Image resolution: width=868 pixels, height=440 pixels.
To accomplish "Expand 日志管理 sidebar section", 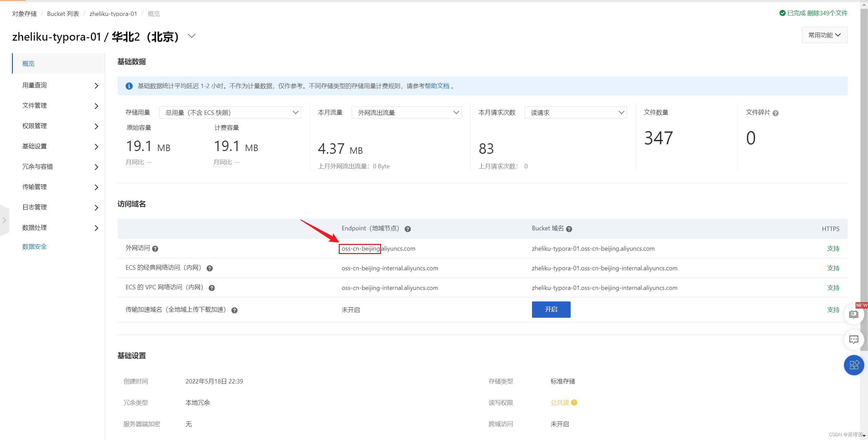I will pyautogui.click(x=58, y=207).
